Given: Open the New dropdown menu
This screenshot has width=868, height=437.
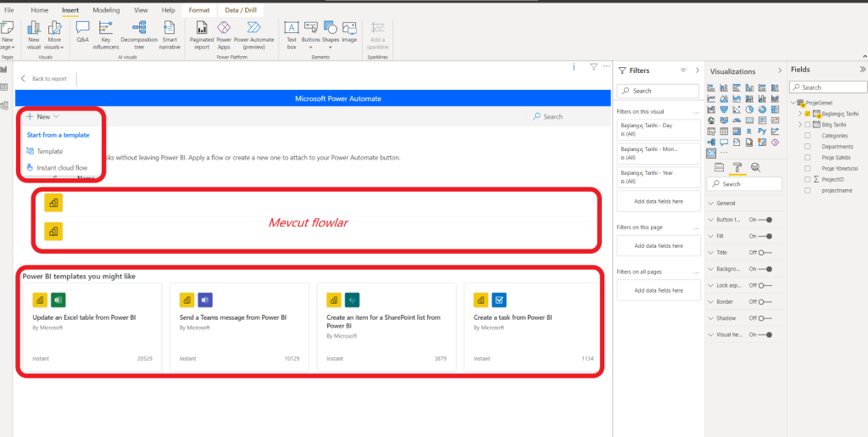Looking at the screenshot, I should (42, 116).
